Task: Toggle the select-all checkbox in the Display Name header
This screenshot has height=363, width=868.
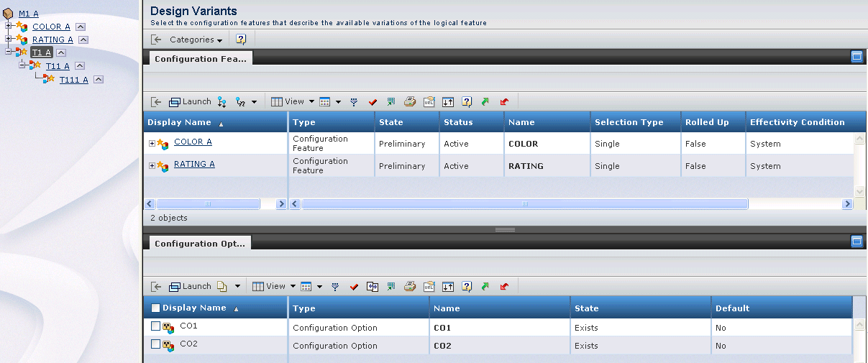Action: (156, 308)
